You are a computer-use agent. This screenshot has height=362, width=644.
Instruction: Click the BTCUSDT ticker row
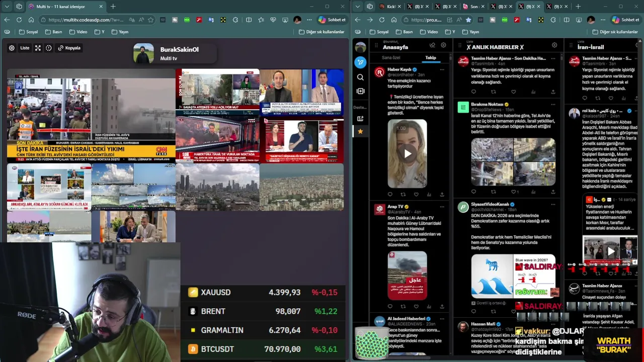pos(263,348)
